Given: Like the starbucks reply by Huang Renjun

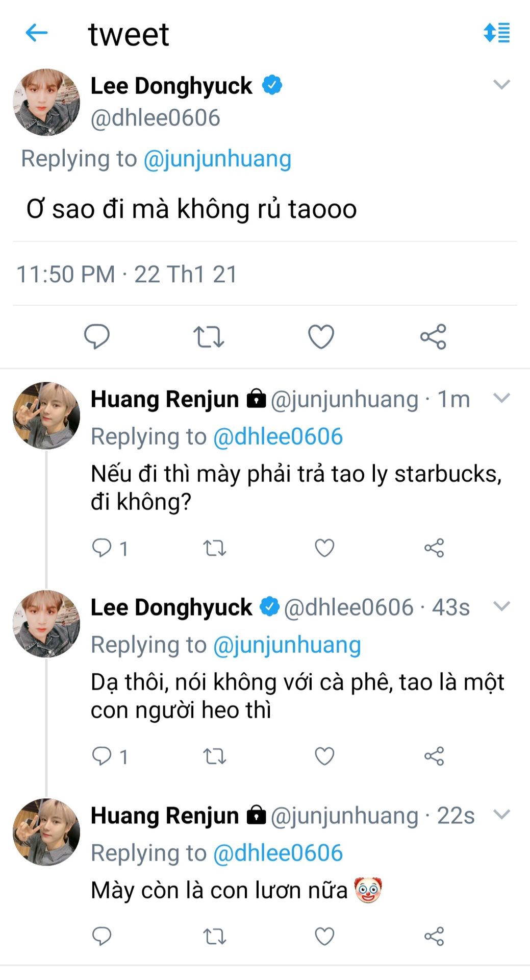Looking at the screenshot, I should pyautogui.click(x=324, y=548).
